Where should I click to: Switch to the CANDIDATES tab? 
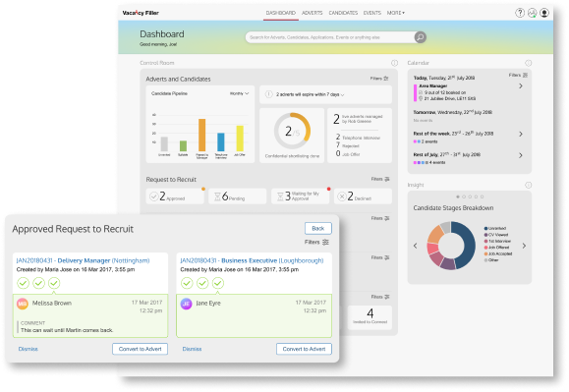click(343, 13)
